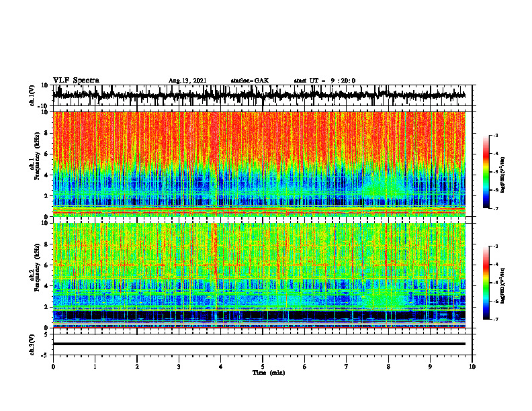
Task: Click the "8" kHz tick on ch.1 frequency axis
Action: tap(46, 133)
